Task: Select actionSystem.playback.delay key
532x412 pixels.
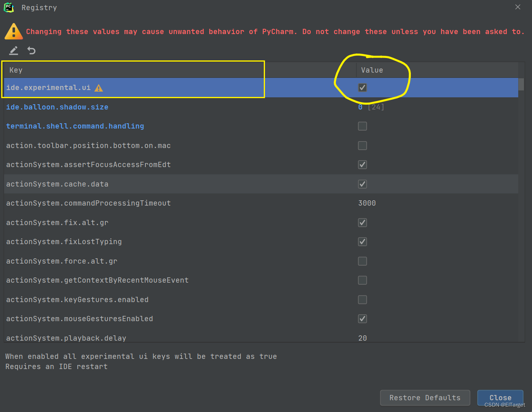Action: (66, 338)
